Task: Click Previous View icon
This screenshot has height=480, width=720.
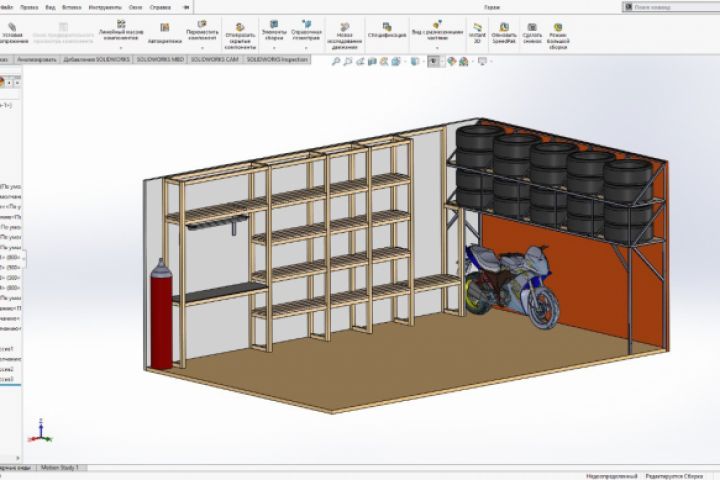Action: coord(360,61)
